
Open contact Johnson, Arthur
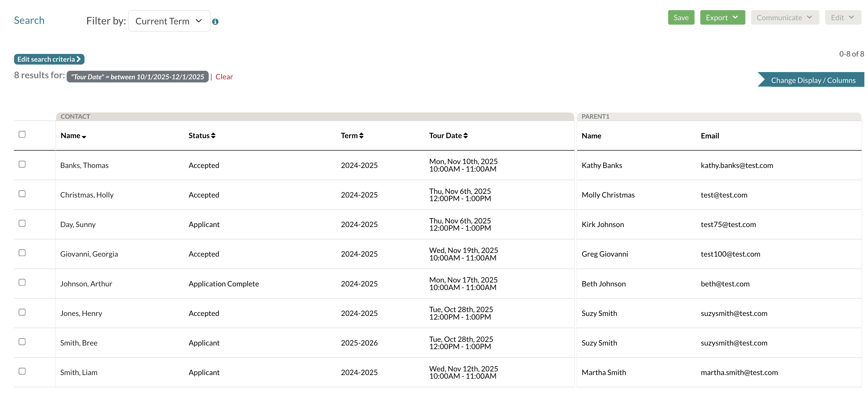pos(86,284)
